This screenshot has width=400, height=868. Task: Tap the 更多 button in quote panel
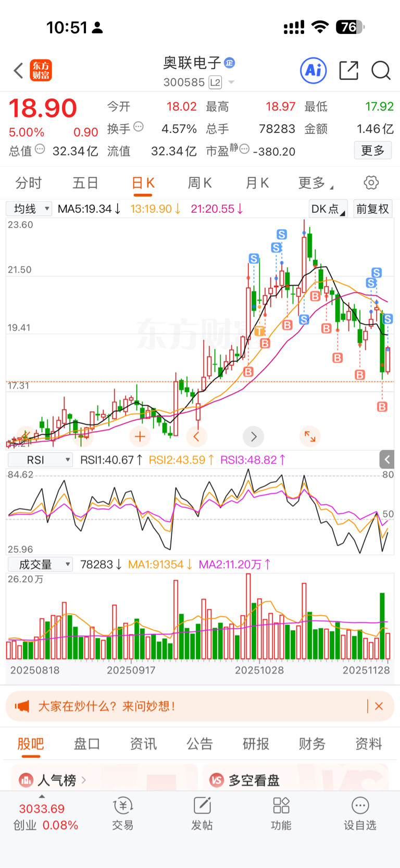(373, 151)
